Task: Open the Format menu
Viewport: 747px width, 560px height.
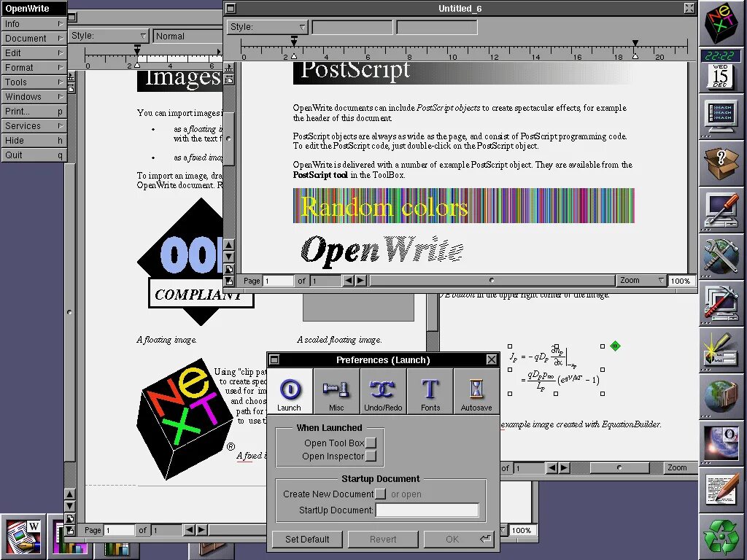Action: [x=34, y=68]
